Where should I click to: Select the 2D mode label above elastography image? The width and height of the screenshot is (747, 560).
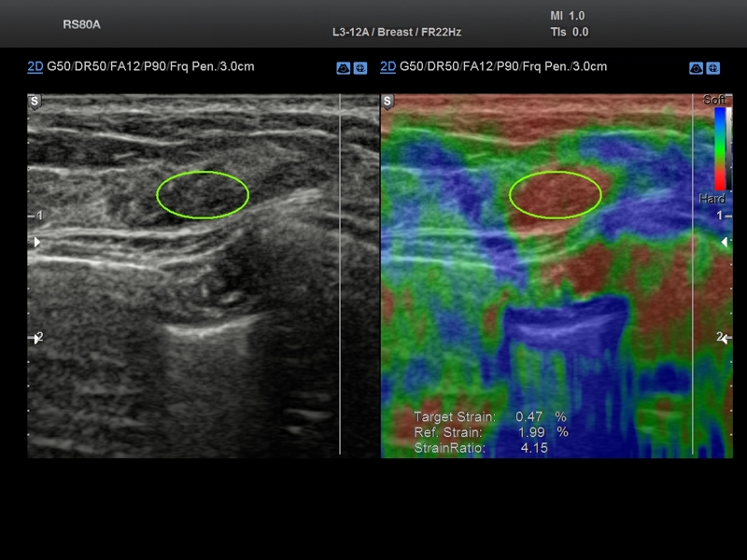(x=388, y=66)
